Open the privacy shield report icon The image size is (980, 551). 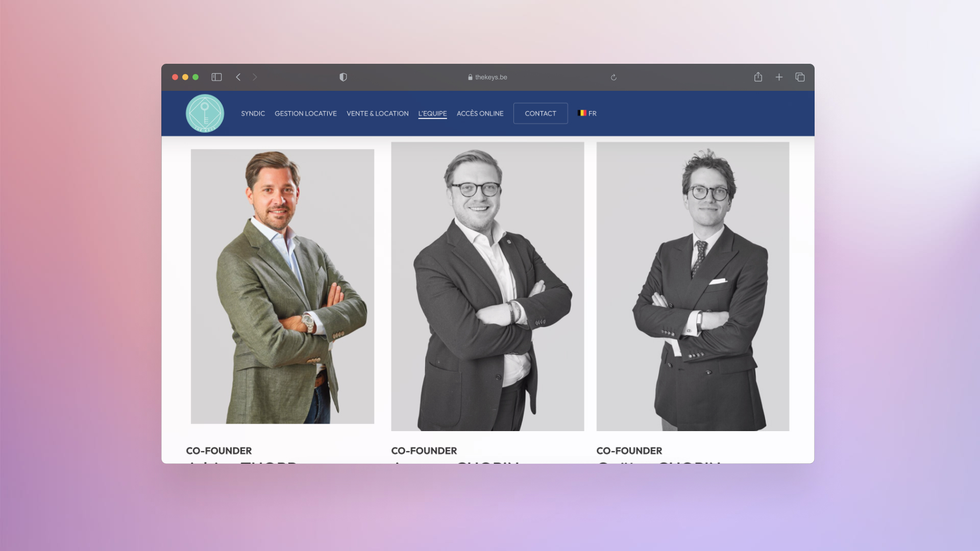(343, 77)
